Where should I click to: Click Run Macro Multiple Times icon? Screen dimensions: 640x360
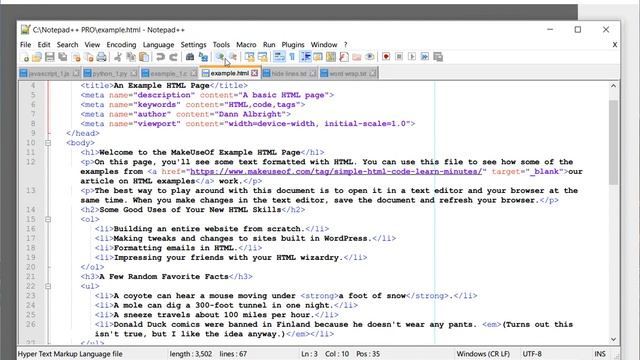pyautogui.click(x=425, y=57)
